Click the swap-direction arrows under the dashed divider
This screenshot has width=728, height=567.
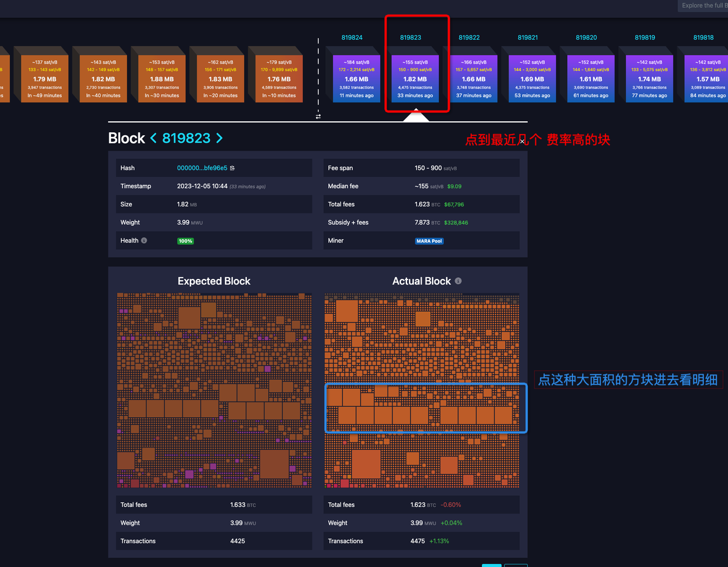(x=318, y=116)
